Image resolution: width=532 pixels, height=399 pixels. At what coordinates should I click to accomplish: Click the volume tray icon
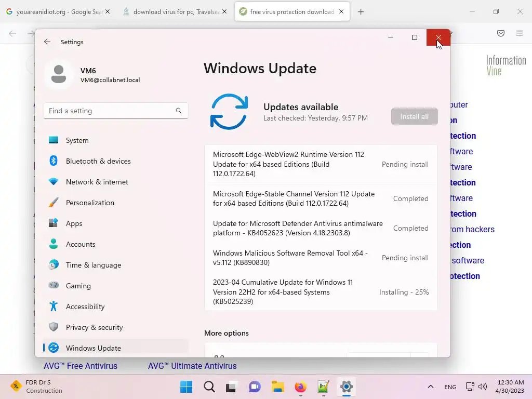483,387
